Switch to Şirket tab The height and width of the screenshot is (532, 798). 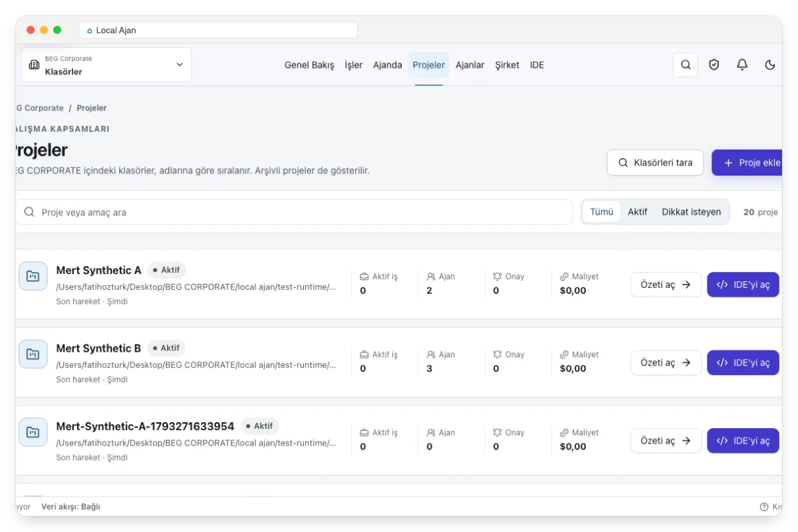[x=507, y=65]
